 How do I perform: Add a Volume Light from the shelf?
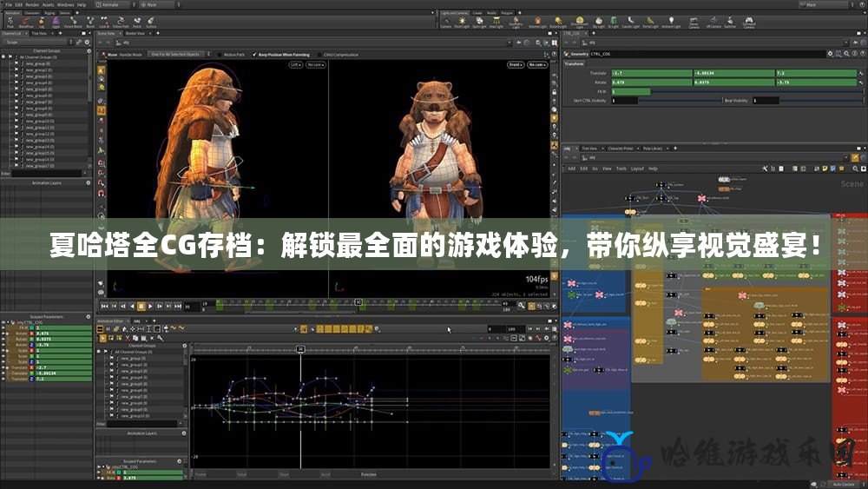pos(537,23)
